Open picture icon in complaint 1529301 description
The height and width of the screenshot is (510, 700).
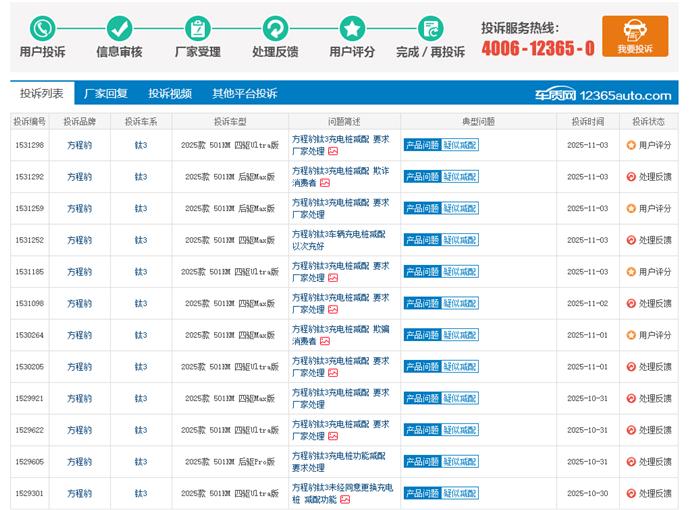coord(345,499)
